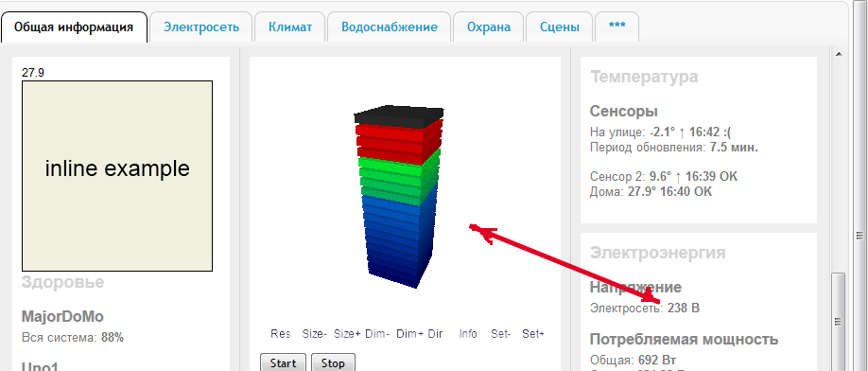The height and width of the screenshot is (371, 868).
Task: Open the Электросеть tab
Action: [x=201, y=27]
